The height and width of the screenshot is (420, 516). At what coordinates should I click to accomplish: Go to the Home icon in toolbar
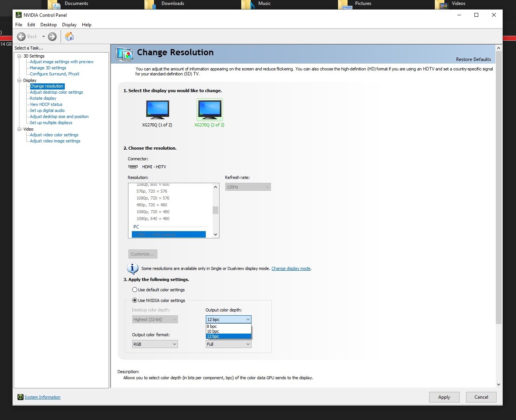69,36
